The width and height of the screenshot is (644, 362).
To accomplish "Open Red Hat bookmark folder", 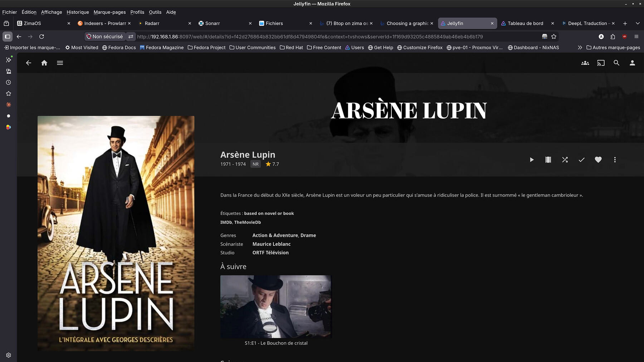I will tap(291, 48).
